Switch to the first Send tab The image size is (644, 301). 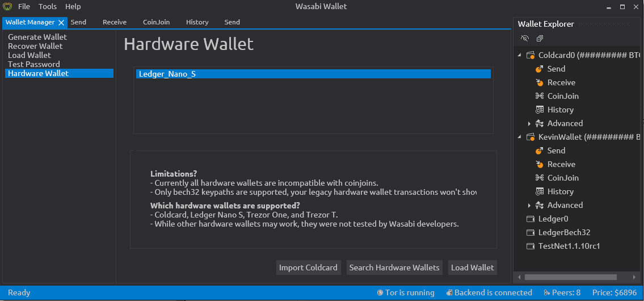pyautogui.click(x=78, y=22)
